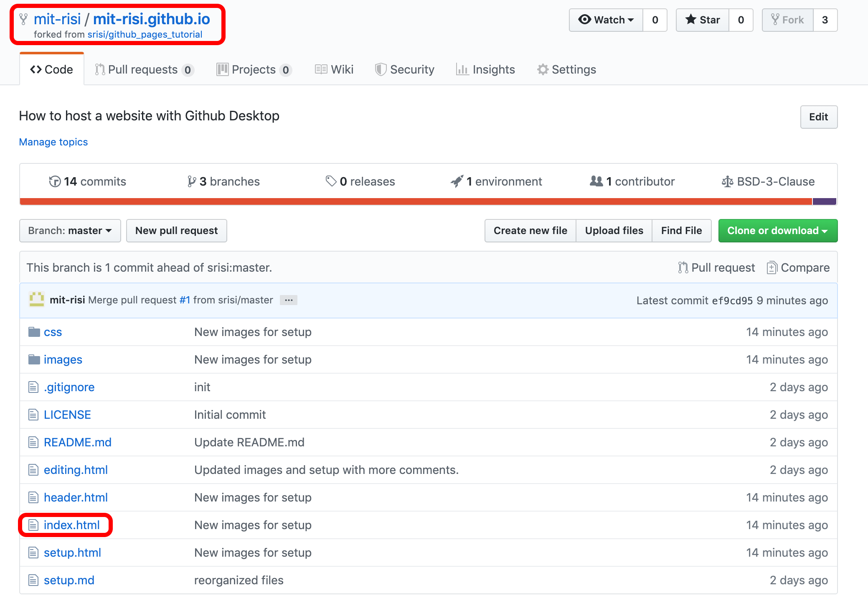
Task: Click the setup.html file icon
Action: (33, 553)
